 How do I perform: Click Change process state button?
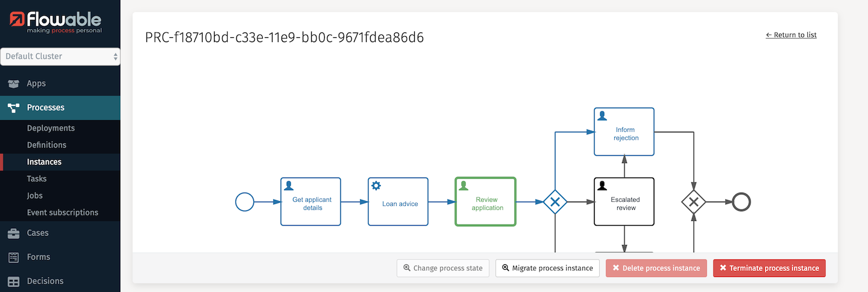click(x=442, y=268)
